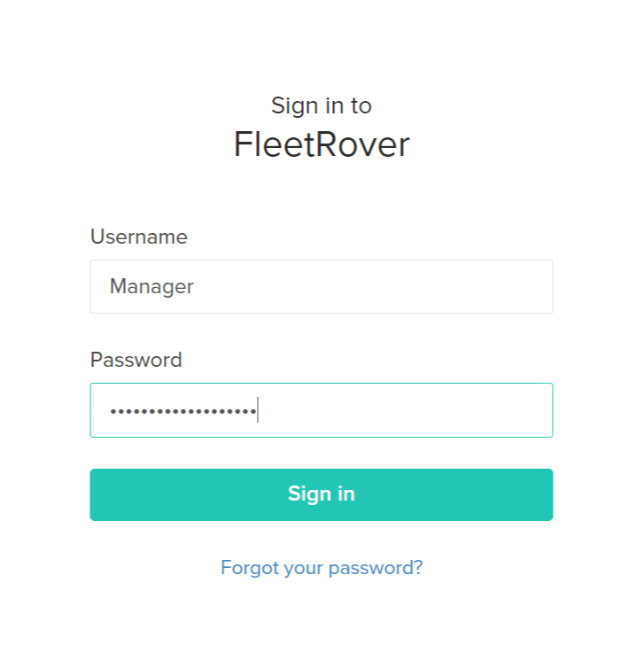Place cursor at end of Manager username
This screenshot has height=645, width=644.
coord(195,286)
